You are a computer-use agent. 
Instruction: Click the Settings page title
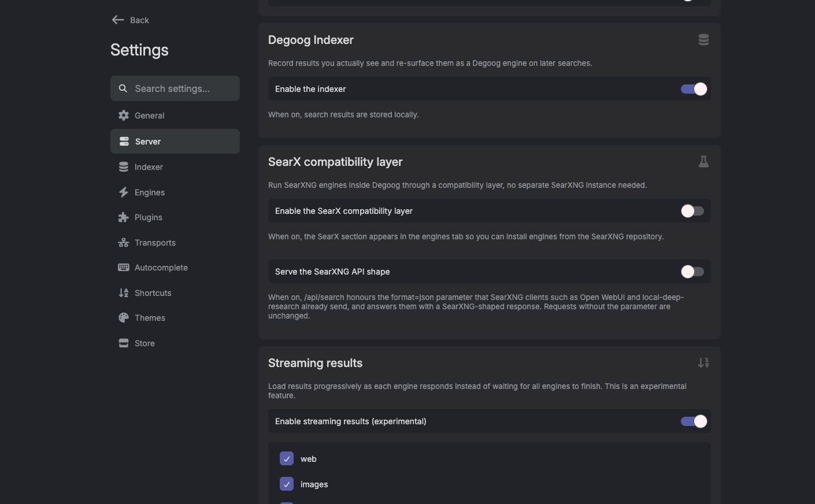(x=139, y=50)
